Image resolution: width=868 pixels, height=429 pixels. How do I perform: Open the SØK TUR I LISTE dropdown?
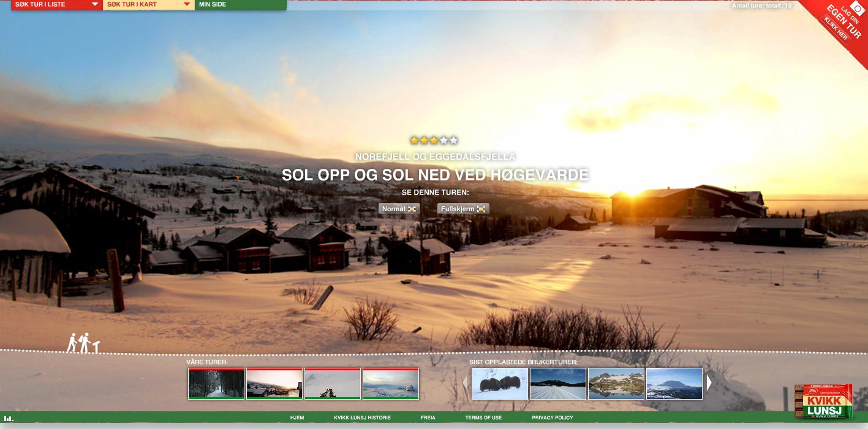[x=56, y=4]
